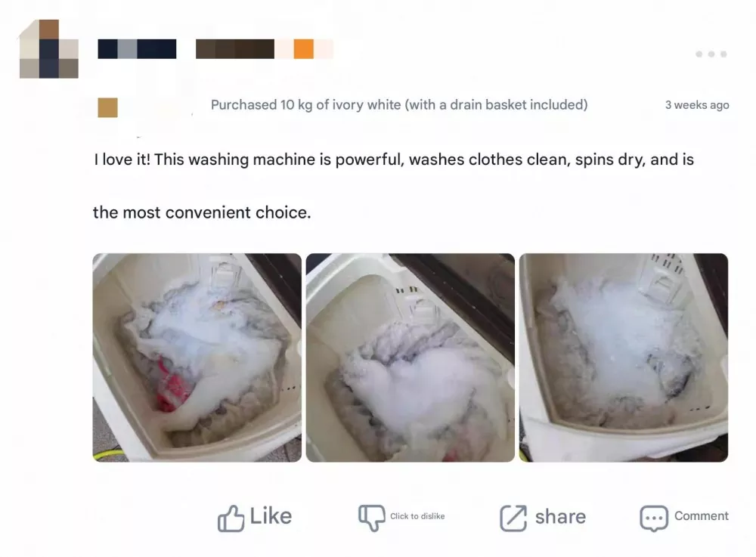Click the blurred reviewer username
Screen dimensions: 756x557
(x=137, y=48)
